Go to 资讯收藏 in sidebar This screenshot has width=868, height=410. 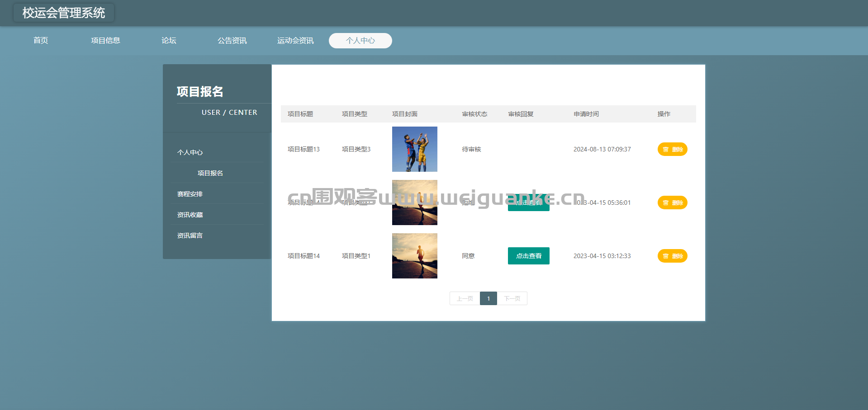(x=190, y=215)
